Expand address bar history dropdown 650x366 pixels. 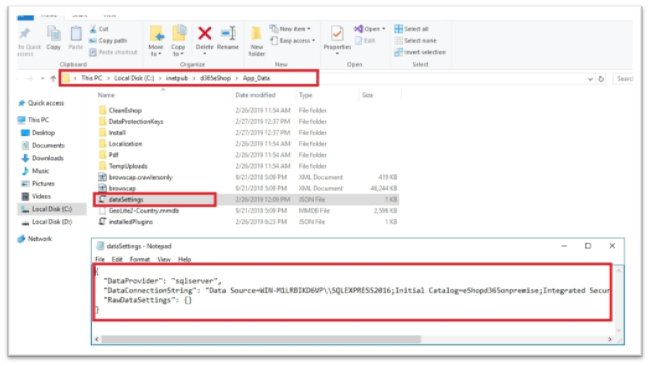590,79
